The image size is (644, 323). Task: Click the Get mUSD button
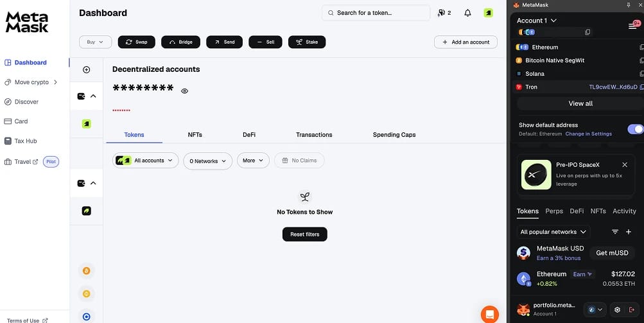(612, 253)
